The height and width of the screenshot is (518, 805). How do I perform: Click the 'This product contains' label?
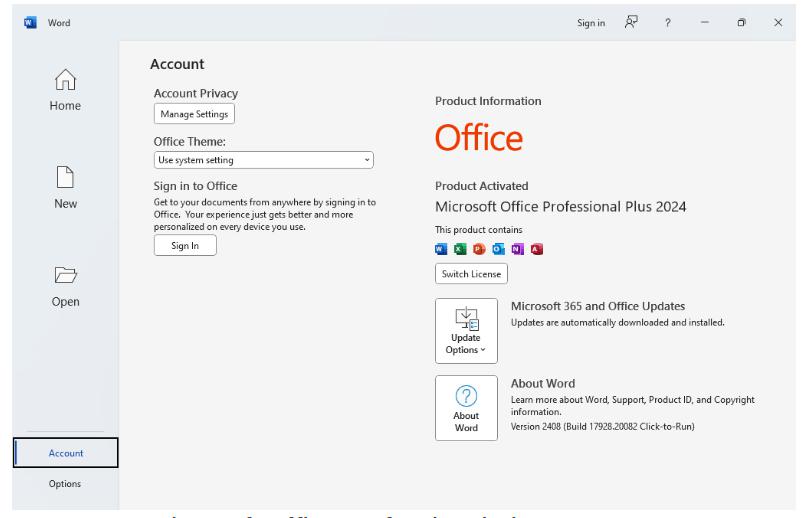(478, 229)
